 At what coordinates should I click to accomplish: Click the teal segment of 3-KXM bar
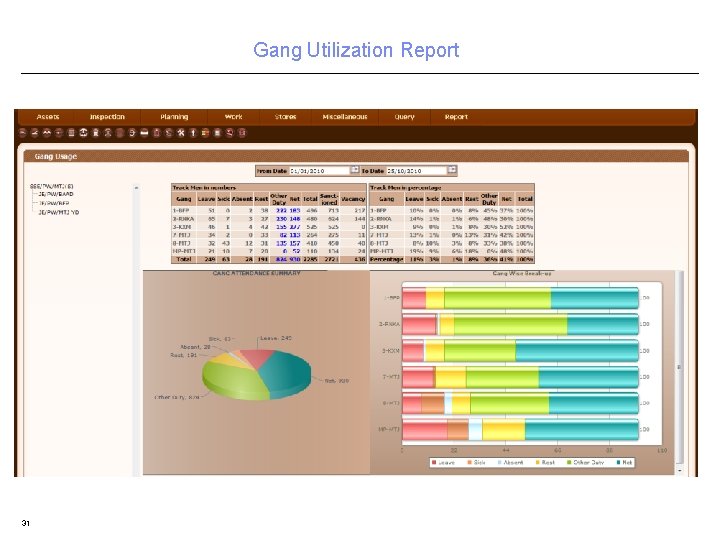[x=577, y=351]
